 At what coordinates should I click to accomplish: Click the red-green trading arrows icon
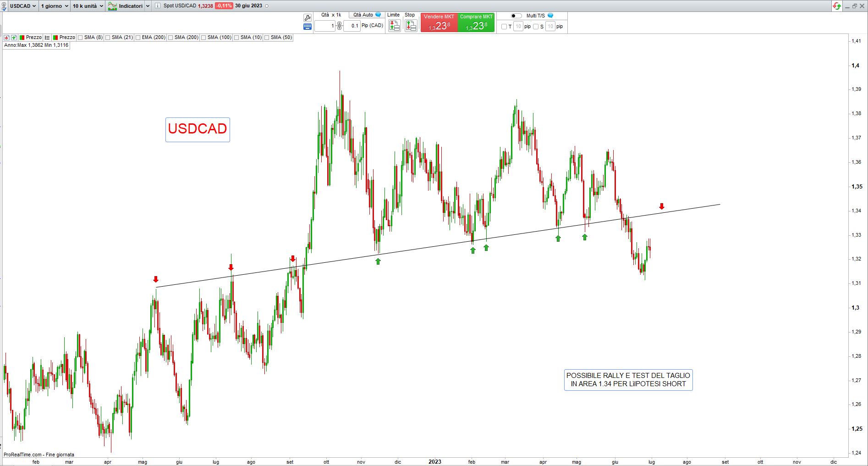pos(837,6)
